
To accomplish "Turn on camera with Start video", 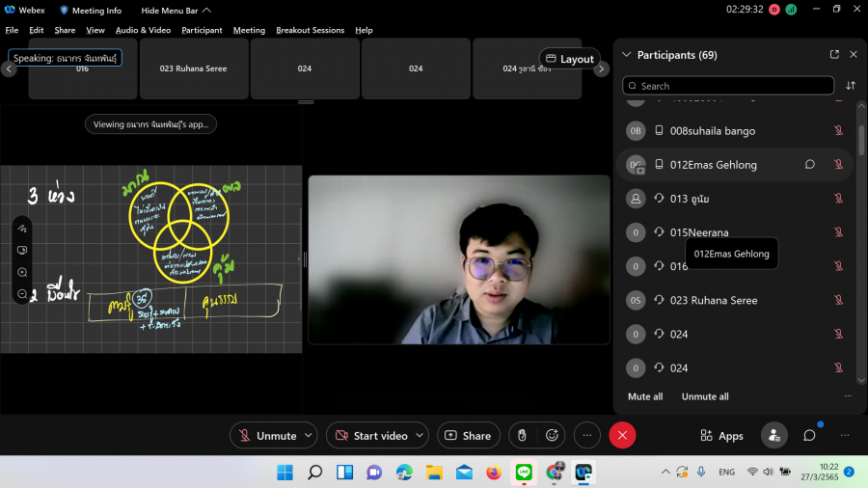I will coord(371,436).
